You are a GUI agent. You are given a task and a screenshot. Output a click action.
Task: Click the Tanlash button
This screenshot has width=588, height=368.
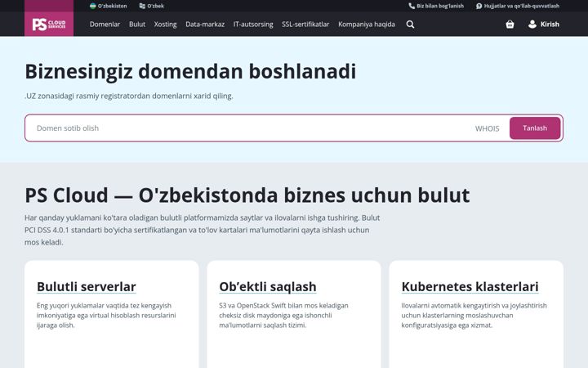pyautogui.click(x=535, y=128)
